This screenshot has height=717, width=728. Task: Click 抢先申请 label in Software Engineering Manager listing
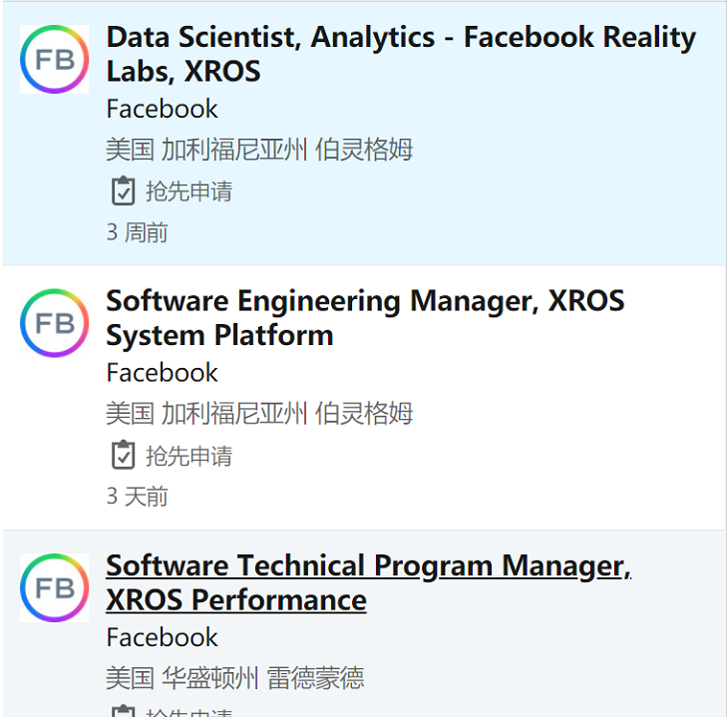click(x=189, y=457)
